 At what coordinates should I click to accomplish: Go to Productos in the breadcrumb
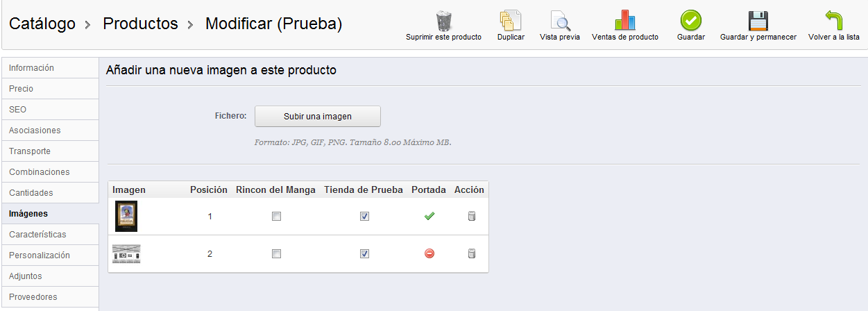(140, 24)
